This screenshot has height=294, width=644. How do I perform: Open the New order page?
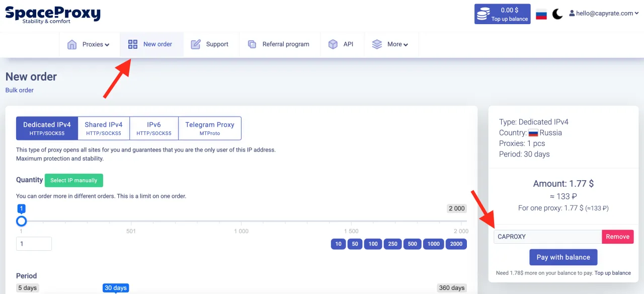tap(151, 44)
